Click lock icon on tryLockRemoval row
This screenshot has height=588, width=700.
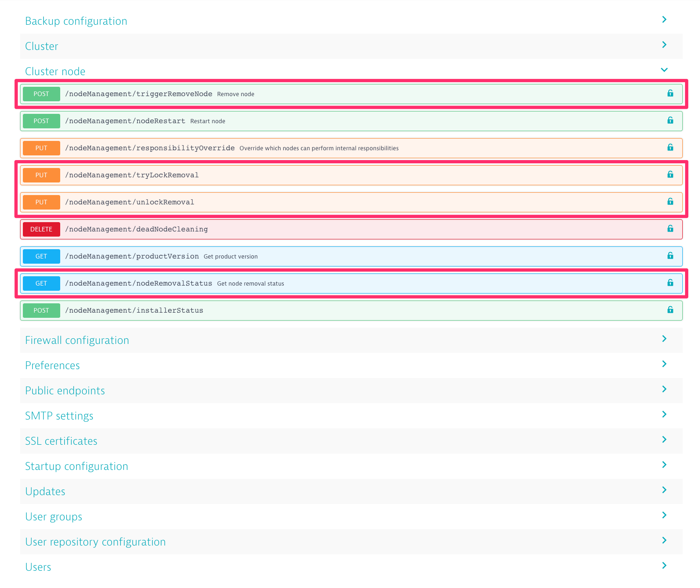(x=670, y=175)
